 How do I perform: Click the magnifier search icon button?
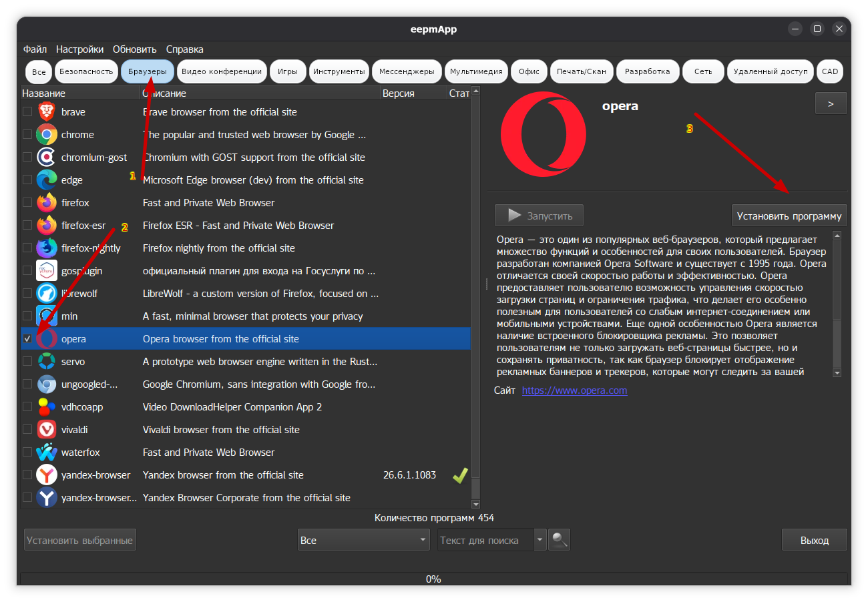click(560, 540)
